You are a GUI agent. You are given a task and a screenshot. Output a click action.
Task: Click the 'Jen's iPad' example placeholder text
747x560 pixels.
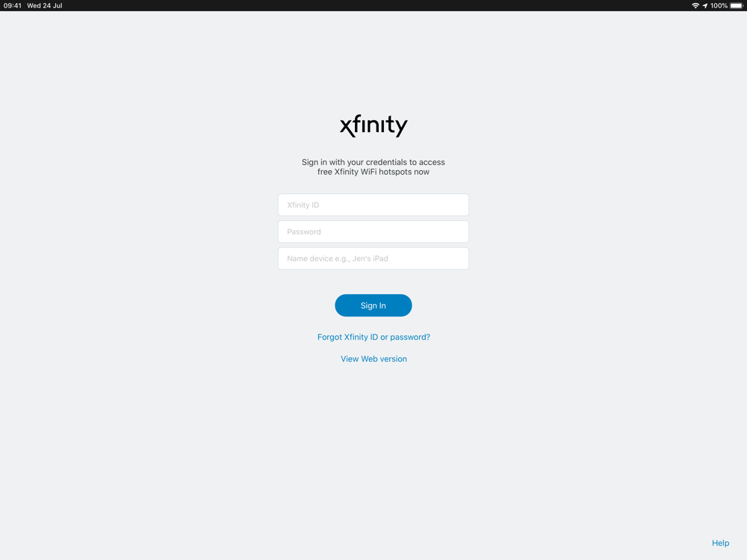(371, 258)
